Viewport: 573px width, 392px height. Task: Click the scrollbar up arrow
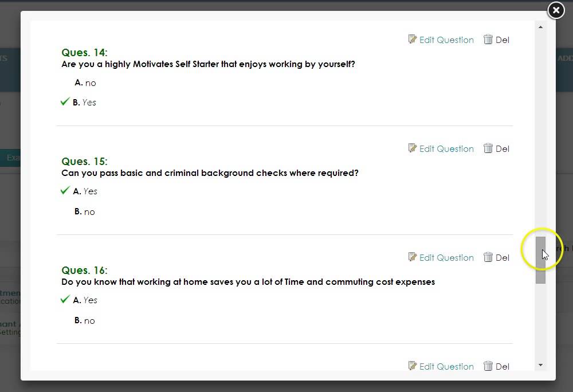(540, 27)
